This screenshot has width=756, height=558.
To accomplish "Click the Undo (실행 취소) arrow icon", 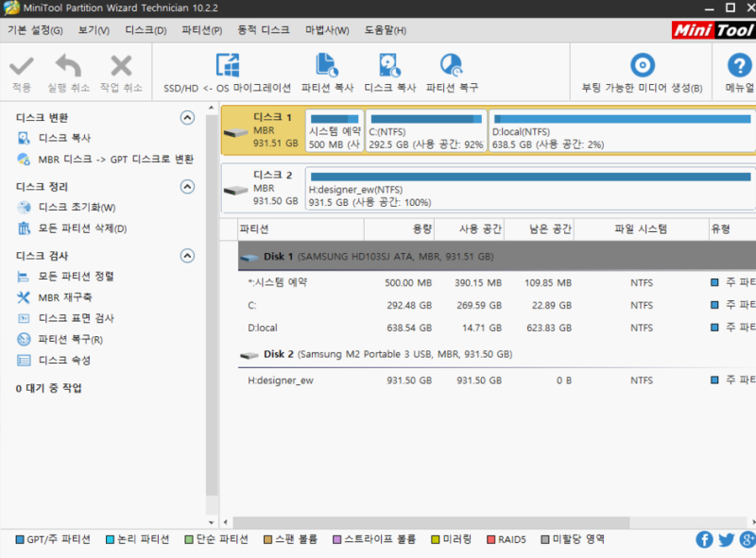I will 68,65.
